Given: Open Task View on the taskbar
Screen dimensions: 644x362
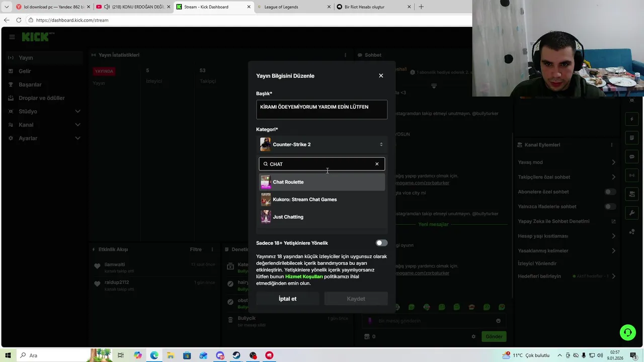Looking at the screenshot, I should [x=121, y=355].
